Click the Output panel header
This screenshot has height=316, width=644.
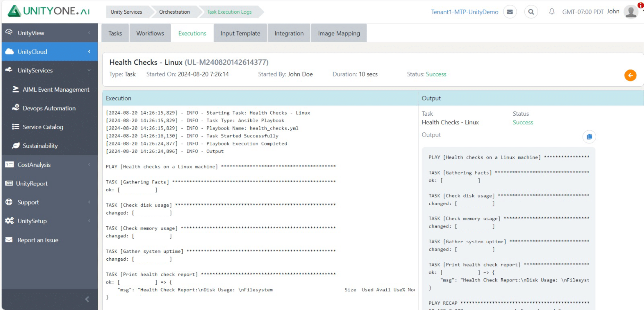[x=531, y=98]
